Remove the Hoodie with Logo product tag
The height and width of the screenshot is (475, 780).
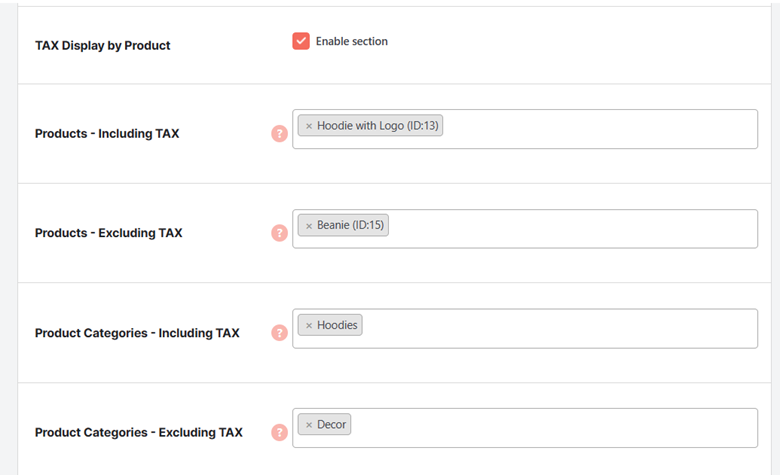click(x=309, y=126)
